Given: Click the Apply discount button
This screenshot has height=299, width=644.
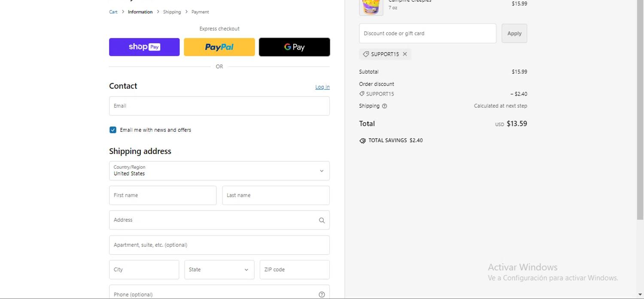Looking at the screenshot, I should click(x=514, y=33).
